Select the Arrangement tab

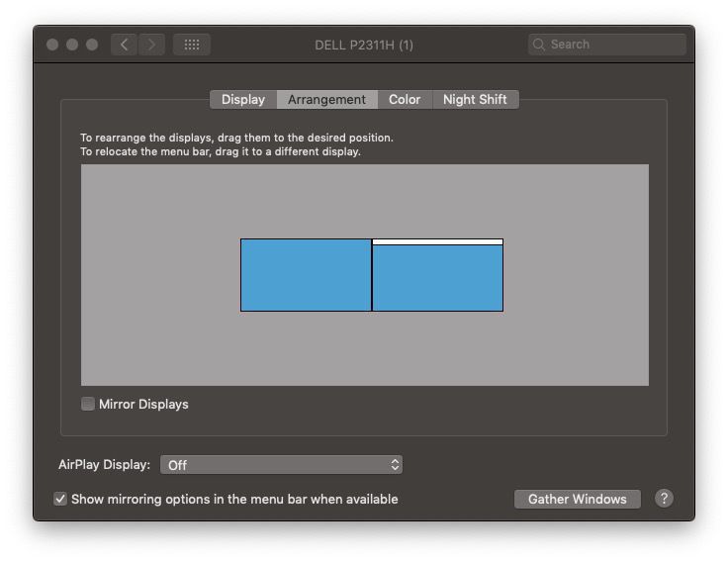(326, 100)
